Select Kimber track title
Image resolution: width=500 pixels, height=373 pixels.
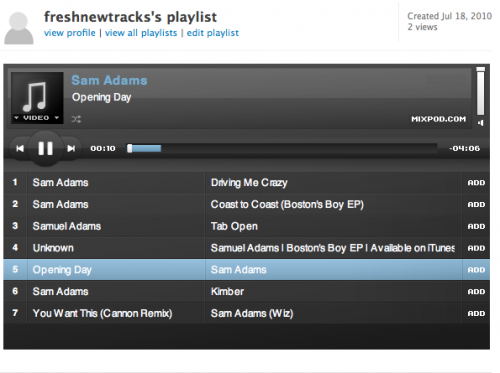click(x=227, y=292)
